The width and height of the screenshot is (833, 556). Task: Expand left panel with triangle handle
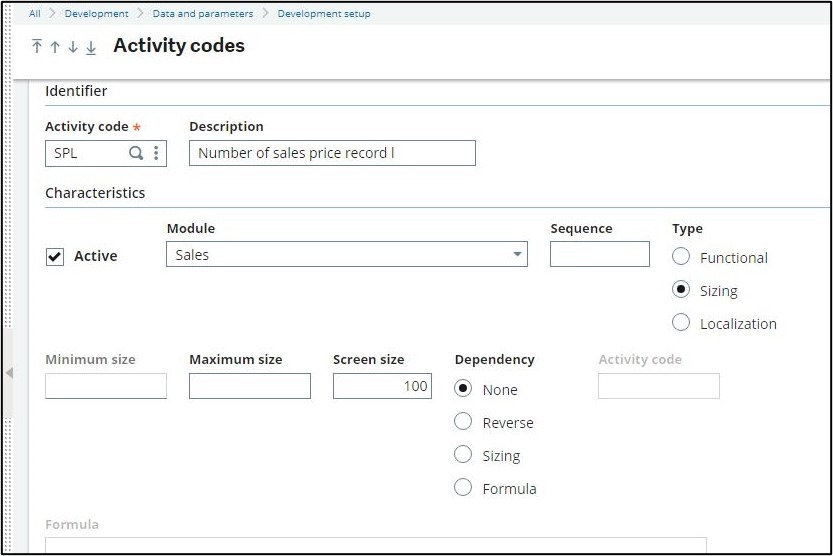click(9, 373)
